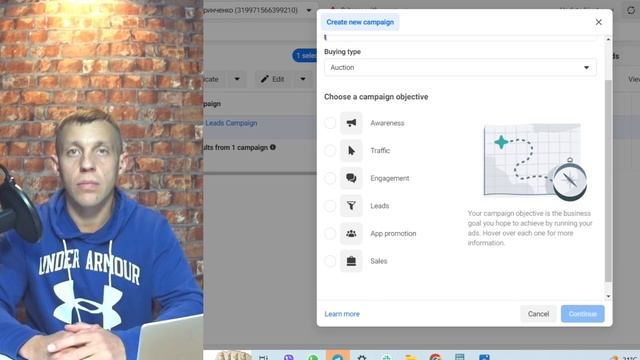Select the Engagement objective radio button
Viewport: 640px width, 360px height.
330,178
